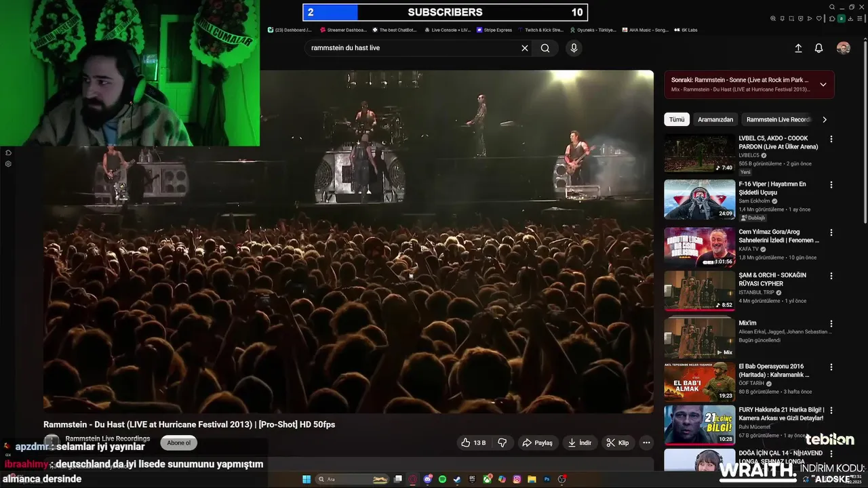
Task: Click browser tab search magnifier
Action: click(x=832, y=7)
